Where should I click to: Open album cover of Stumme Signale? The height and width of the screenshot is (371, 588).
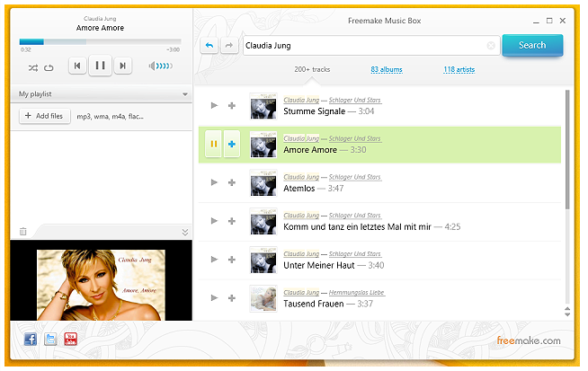(263, 106)
